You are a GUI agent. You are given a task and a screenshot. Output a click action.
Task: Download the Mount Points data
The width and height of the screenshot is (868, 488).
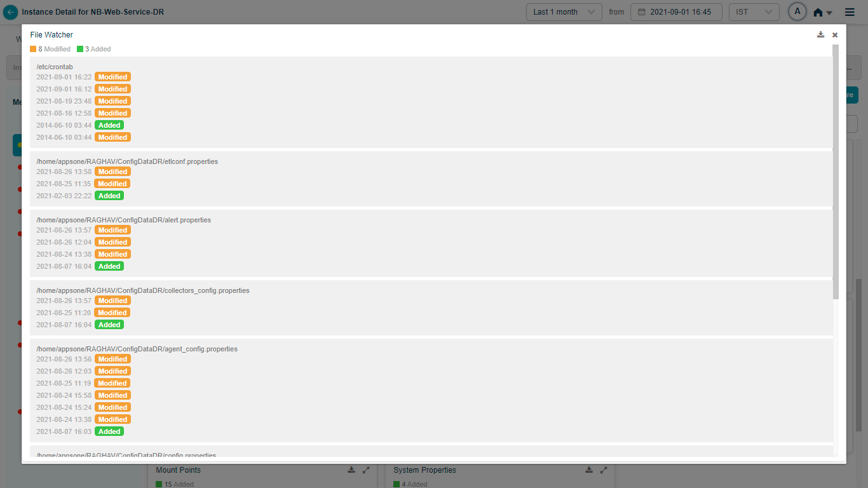(x=351, y=470)
